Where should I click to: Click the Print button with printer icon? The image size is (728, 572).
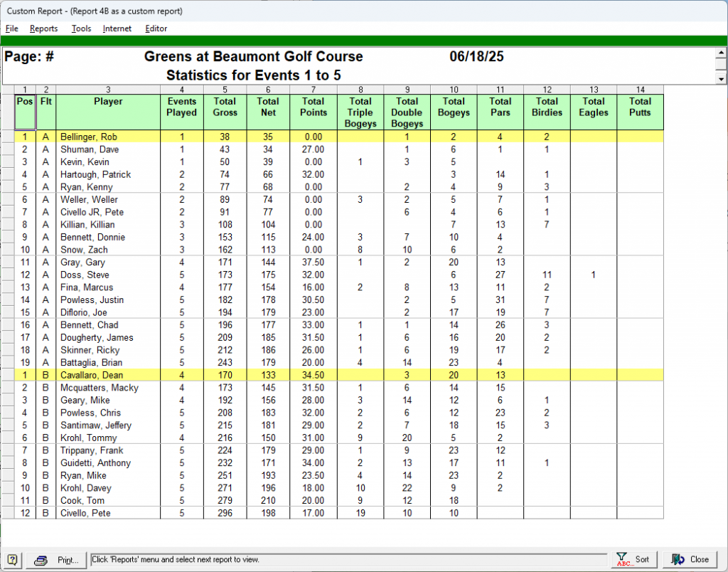pos(59,560)
